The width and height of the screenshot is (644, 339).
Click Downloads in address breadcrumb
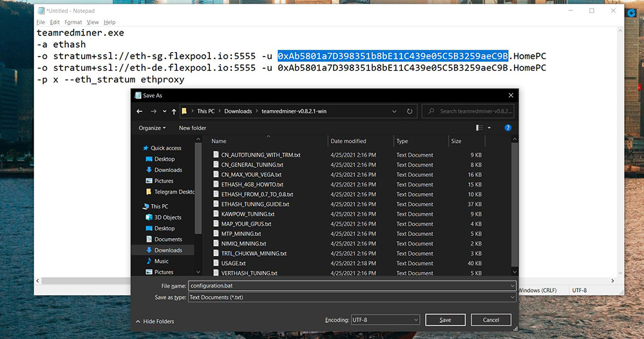coord(238,111)
